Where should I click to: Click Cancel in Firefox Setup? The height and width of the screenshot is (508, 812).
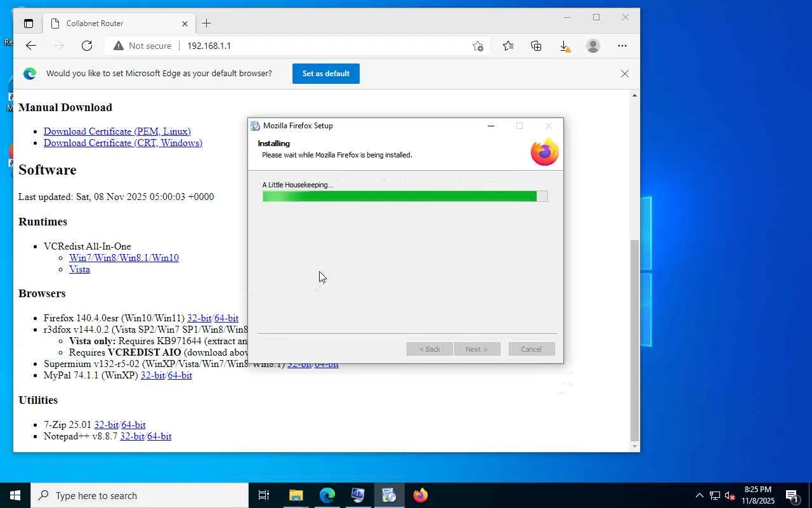(532, 349)
